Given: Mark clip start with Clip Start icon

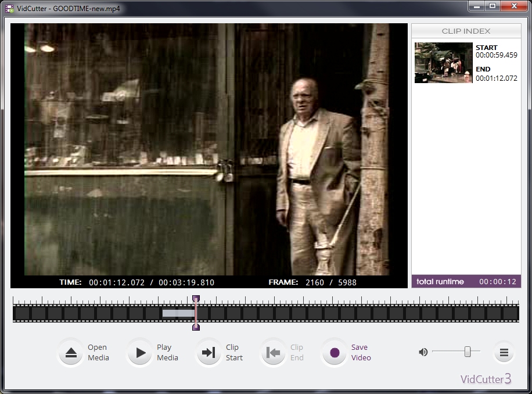Looking at the screenshot, I should click(x=209, y=353).
